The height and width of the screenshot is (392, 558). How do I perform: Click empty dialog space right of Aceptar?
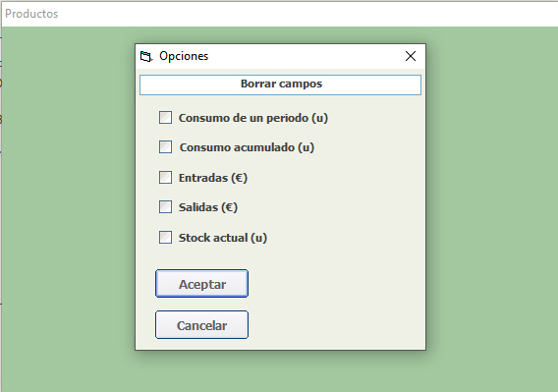335,283
